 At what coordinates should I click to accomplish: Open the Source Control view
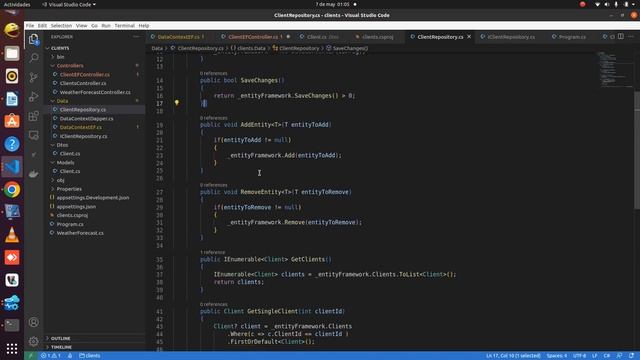[34, 77]
